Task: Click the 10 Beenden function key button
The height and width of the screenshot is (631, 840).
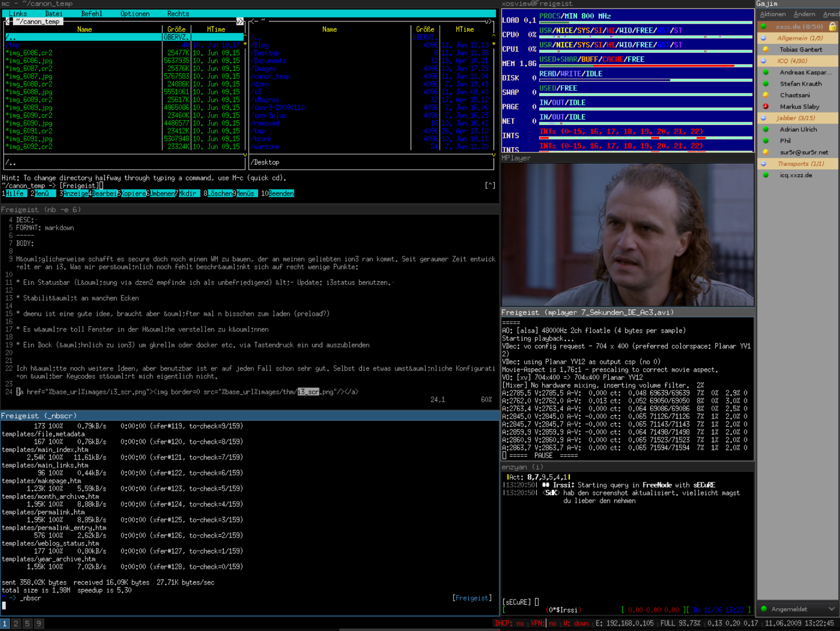Action: click(x=278, y=193)
